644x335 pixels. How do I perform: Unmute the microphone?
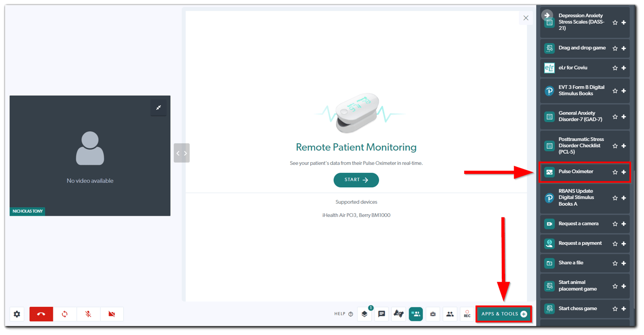[x=88, y=314]
